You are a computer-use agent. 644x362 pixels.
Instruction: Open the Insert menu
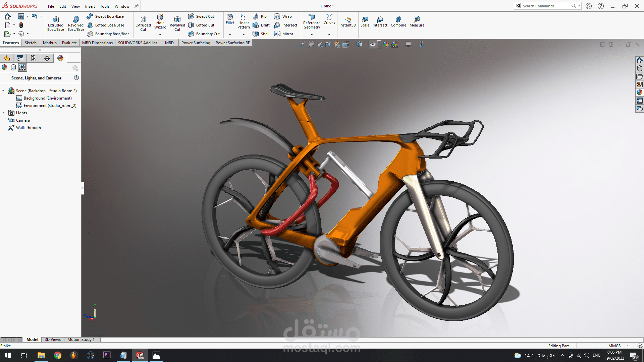pyautogui.click(x=90, y=6)
